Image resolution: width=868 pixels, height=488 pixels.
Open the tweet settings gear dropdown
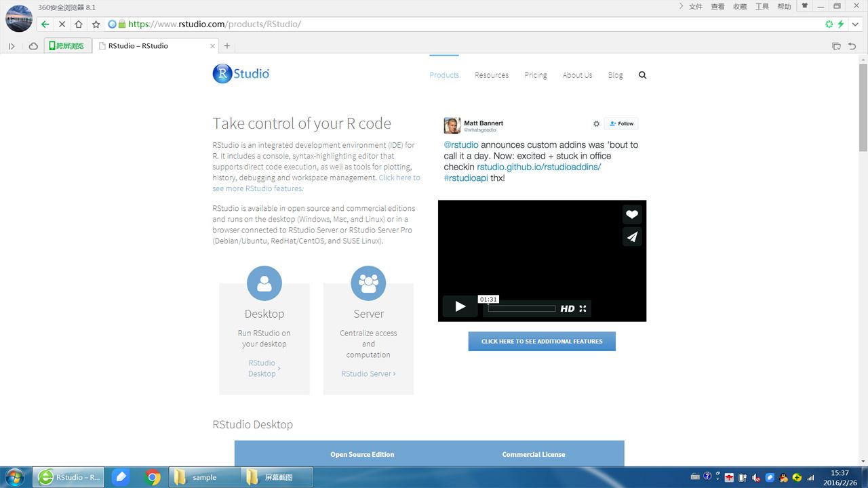(596, 124)
